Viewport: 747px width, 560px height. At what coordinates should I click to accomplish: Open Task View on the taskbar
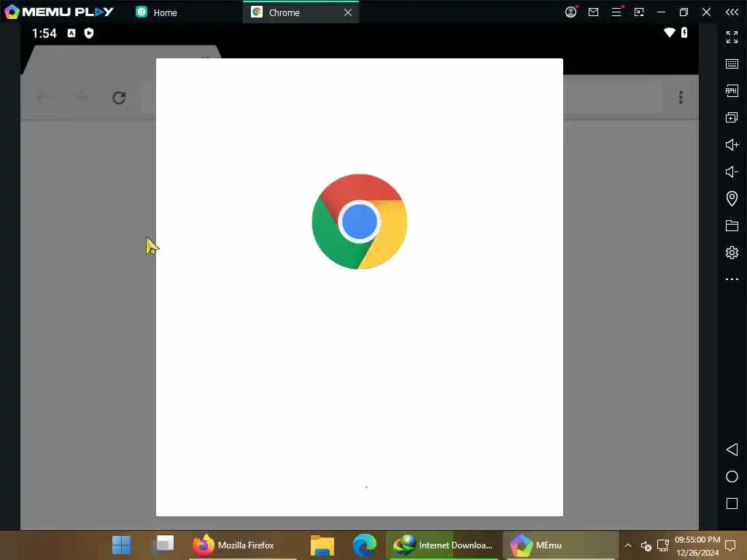[164, 544]
